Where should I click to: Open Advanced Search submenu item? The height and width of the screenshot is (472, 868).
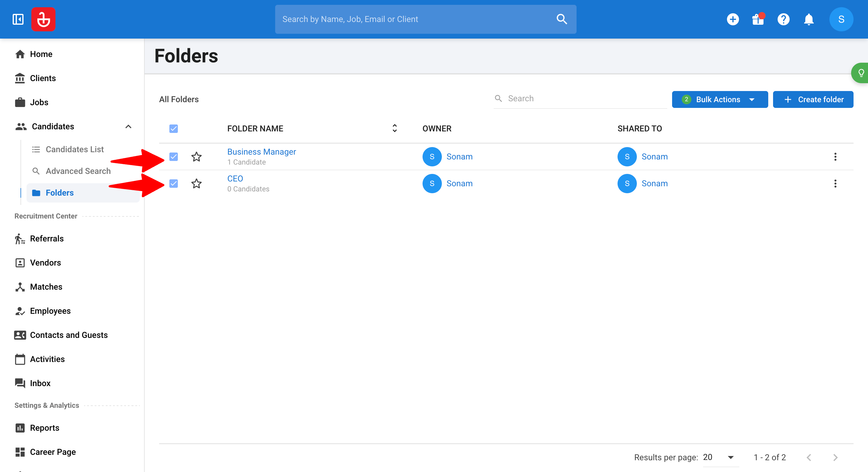pyautogui.click(x=78, y=171)
